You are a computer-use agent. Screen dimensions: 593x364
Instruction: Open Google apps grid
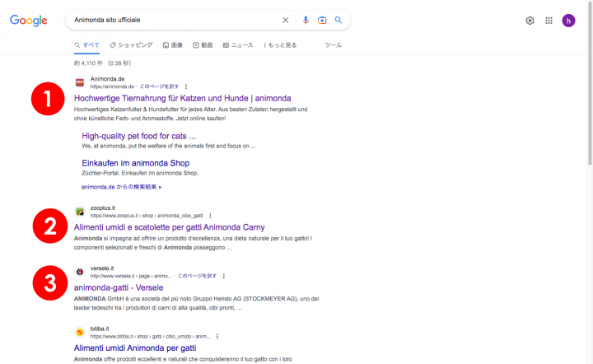click(x=549, y=21)
